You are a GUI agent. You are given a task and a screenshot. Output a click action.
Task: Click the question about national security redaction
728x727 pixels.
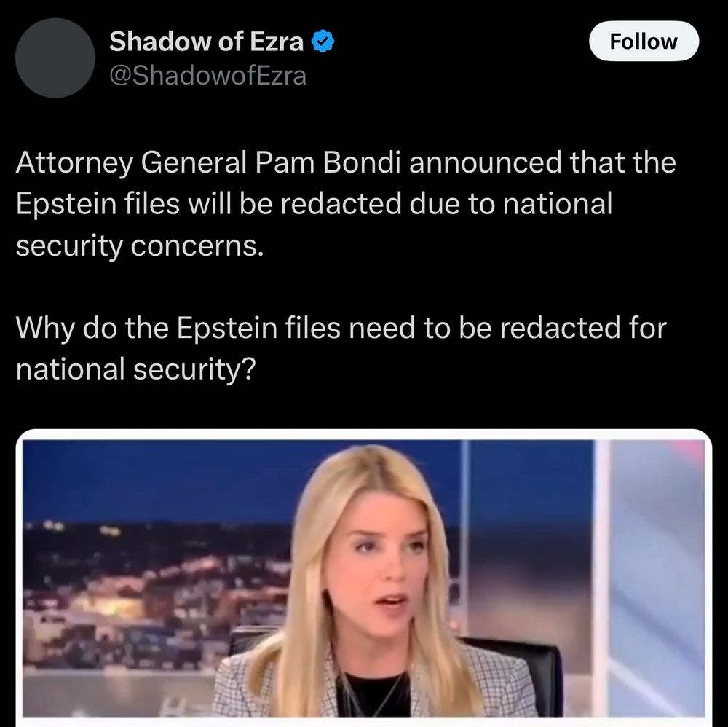(x=341, y=348)
